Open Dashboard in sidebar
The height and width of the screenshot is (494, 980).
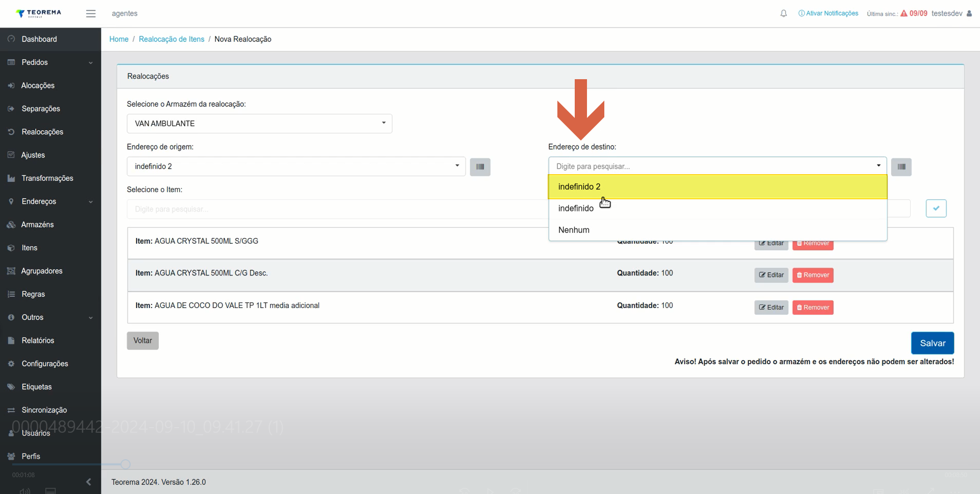[51, 39]
